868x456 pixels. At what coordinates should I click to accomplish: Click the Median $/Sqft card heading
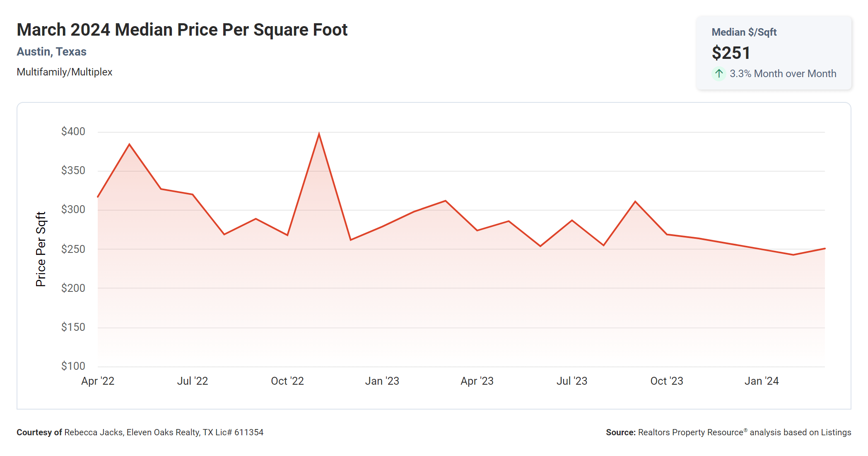click(x=744, y=32)
